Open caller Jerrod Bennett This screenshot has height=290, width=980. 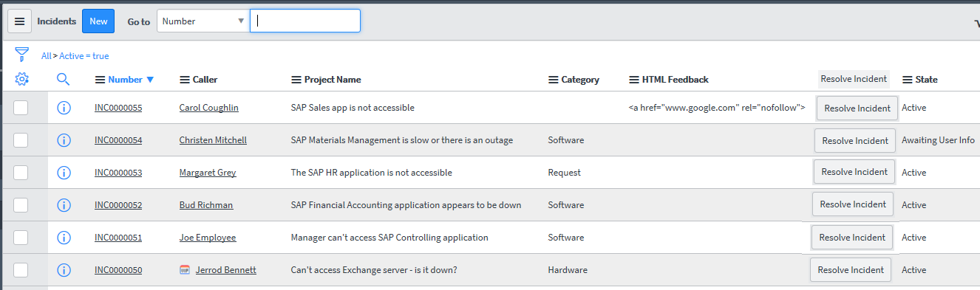(x=226, y=270)
